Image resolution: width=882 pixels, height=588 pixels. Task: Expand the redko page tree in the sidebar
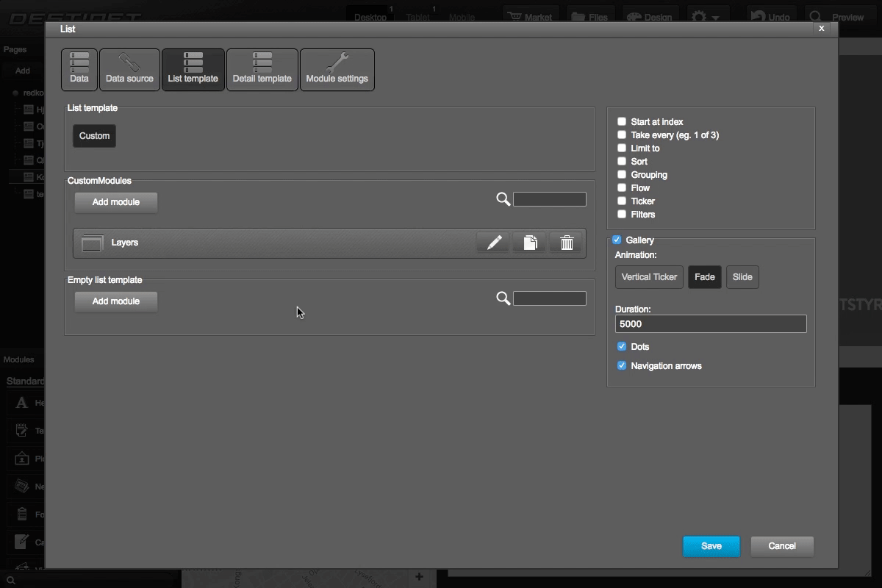point(16,91)
